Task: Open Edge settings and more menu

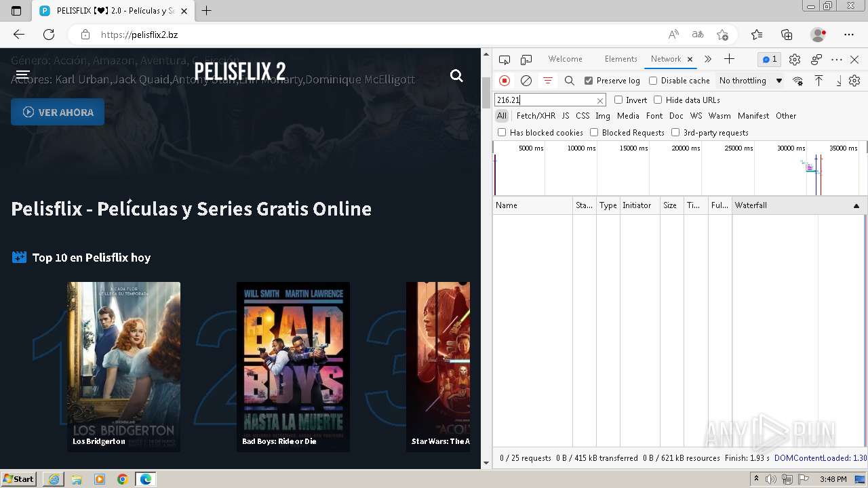Action: click(849, 35)
